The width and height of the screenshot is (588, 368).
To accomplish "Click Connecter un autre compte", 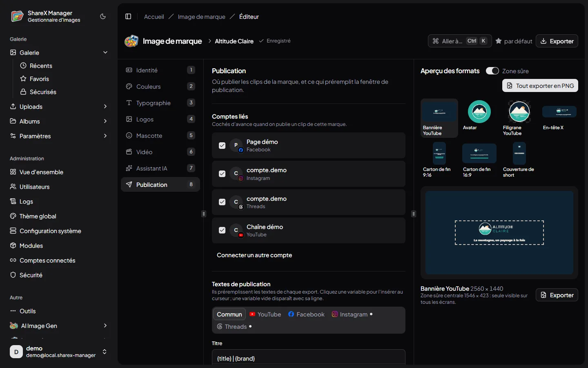I will (x=254, y=255).
